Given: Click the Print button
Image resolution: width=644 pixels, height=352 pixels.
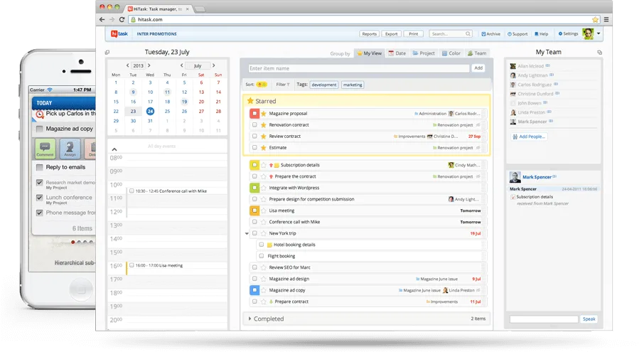Looking at the screenshot, I should pos(414,33).
